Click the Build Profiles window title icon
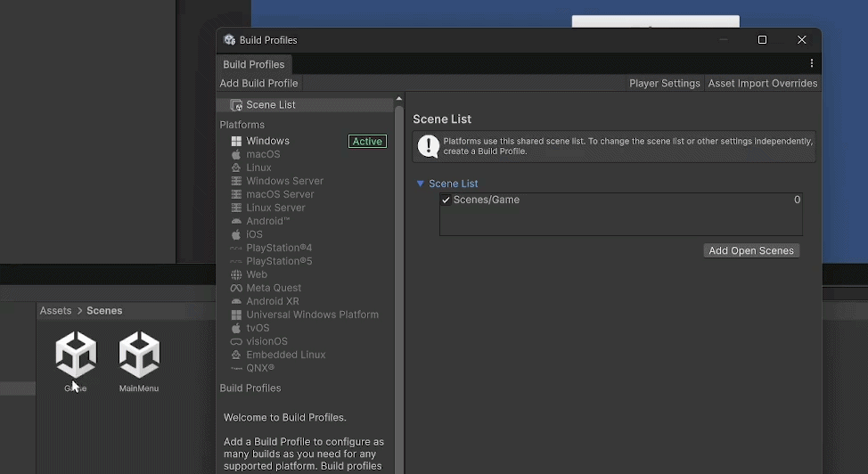 coord(229,40)
